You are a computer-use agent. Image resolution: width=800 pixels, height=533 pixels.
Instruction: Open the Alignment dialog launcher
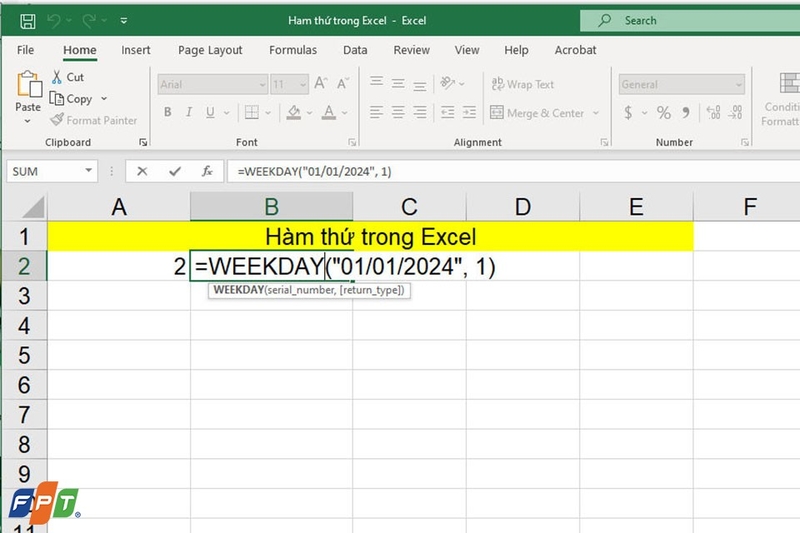[604, 142]
